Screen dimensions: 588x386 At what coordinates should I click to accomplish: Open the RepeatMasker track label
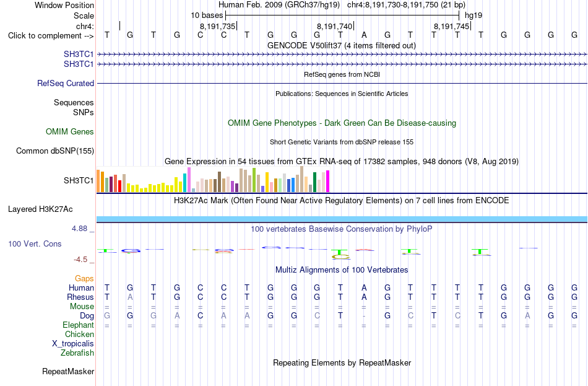click(68, 371)
